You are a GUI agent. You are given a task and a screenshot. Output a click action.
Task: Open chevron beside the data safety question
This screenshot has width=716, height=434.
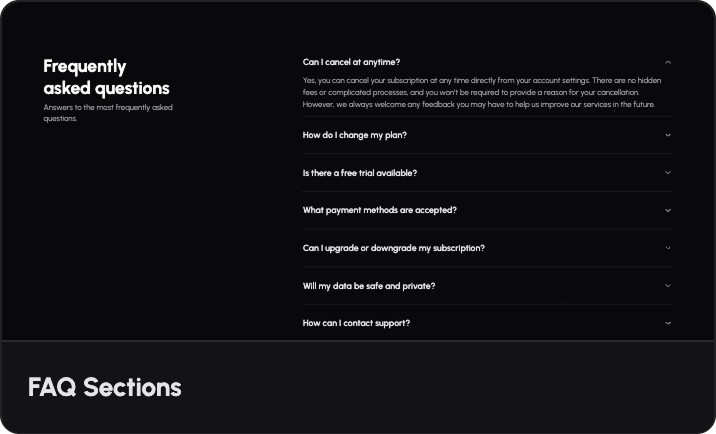(668, 286)
